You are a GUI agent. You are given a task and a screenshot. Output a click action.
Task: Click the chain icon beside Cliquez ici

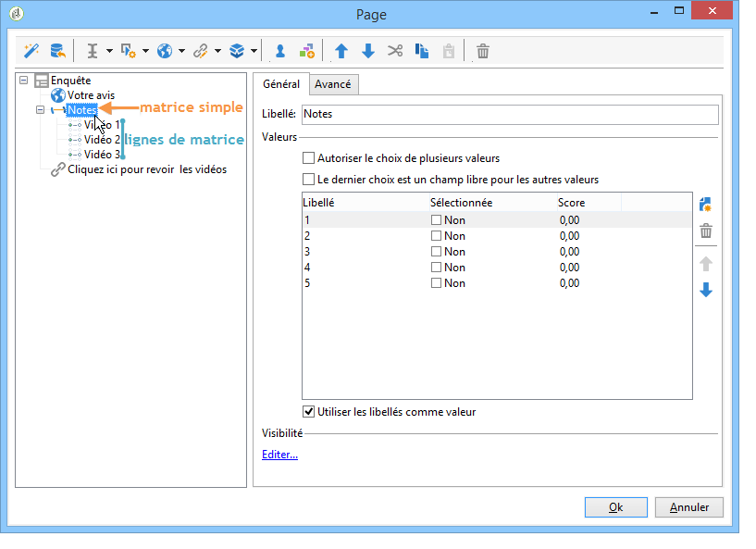click(x=58, y=169)
